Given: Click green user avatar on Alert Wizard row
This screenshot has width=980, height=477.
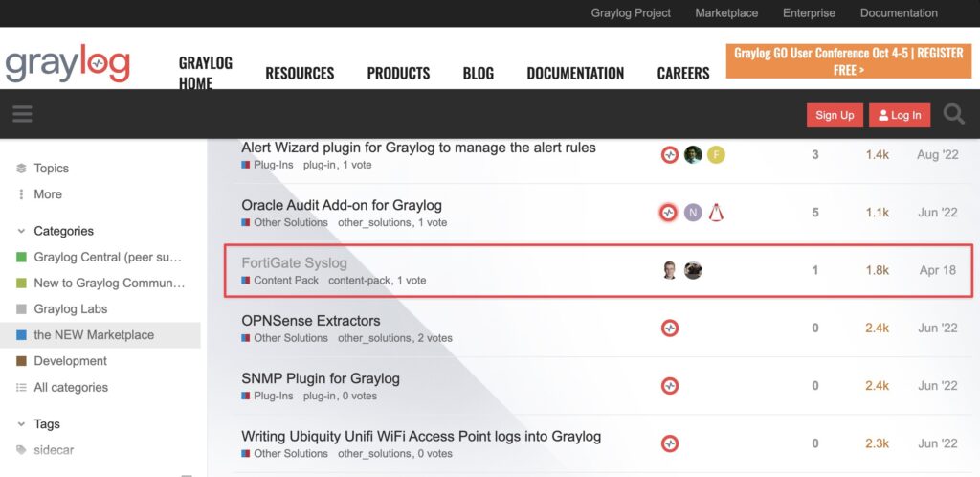Looking at the screenshot, I should (x=693, y=154).
